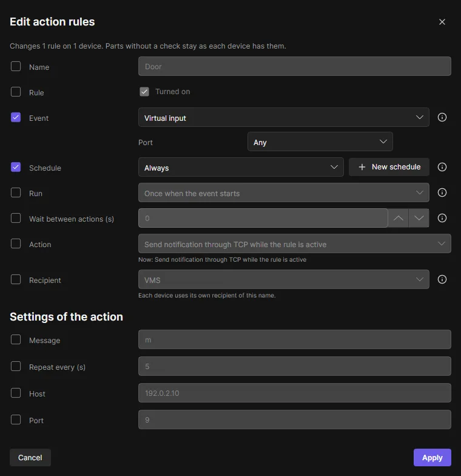Tick the Action checkbox
This screenshot has height=476, width=461.
pos(16,243)
